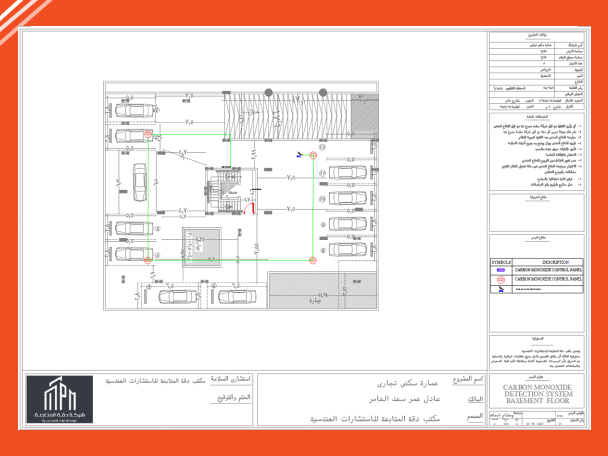Click the الختم والتوقيع stamp and signature label
This screenshot has height=456, width=608.
pyautogui.click(x=259, y=397)
